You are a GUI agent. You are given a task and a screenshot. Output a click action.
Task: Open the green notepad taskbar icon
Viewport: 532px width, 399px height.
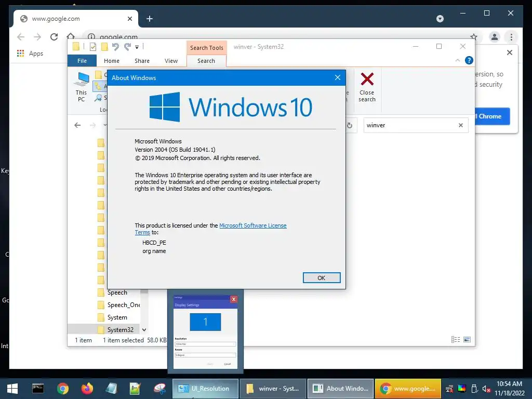coord(135,389)
